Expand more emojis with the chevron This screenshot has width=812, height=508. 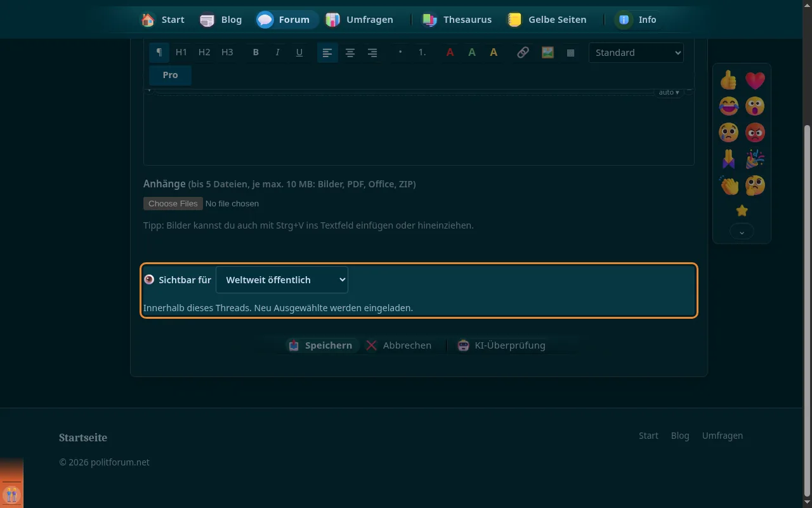[x=742, y=232]
